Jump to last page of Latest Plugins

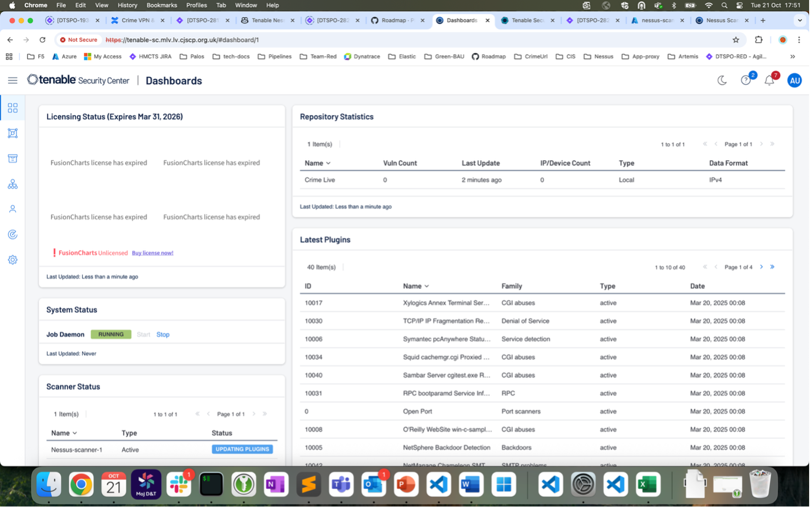pos(772,267)
